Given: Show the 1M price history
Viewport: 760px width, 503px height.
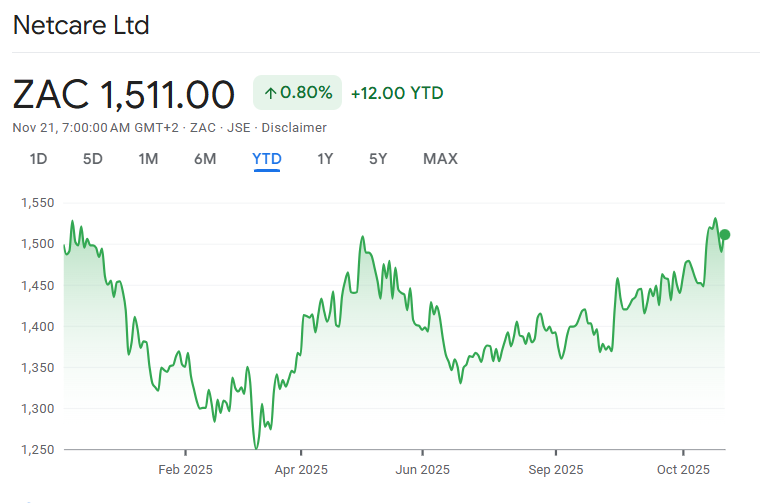Looking at the screenshot, I should 149,159.
